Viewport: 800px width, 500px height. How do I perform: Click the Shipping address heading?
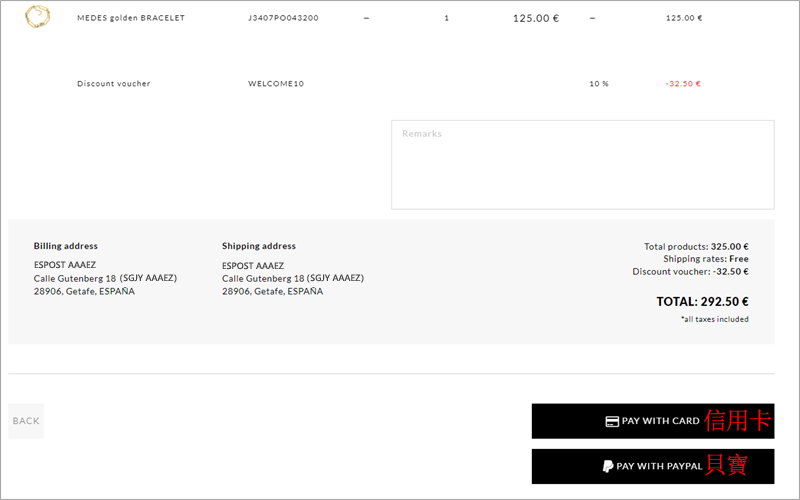coord(259,246)
